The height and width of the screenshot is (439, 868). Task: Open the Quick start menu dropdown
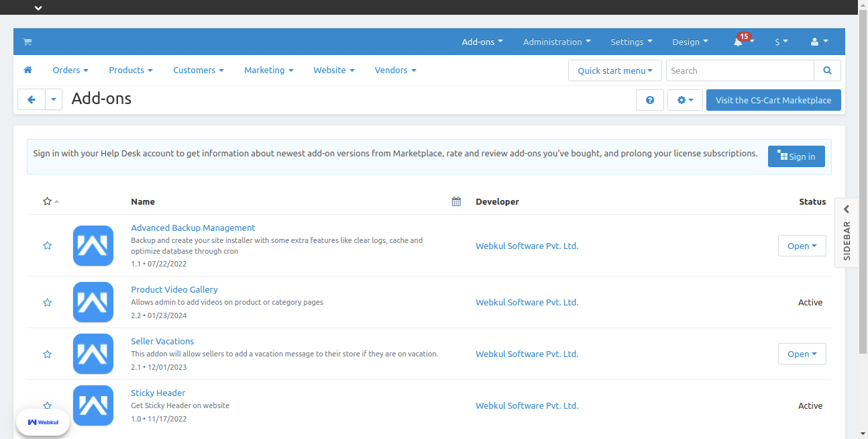[x=615, y=70]
